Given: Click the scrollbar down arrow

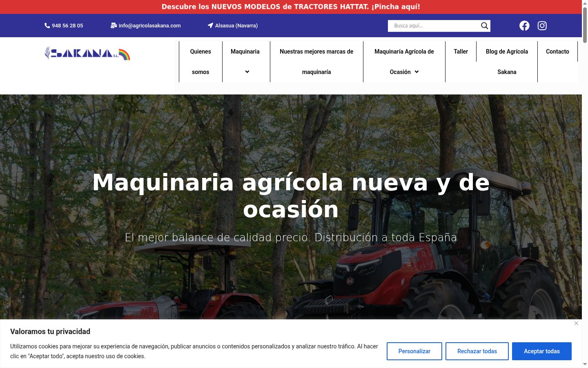Looking at the screenshot, I should (x=585, y=364).
